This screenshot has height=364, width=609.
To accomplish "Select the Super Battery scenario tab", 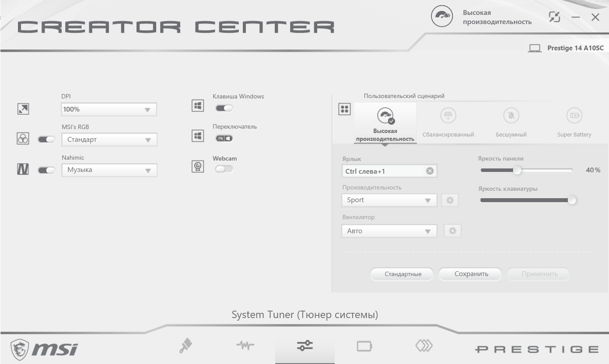I will point(574,123).
